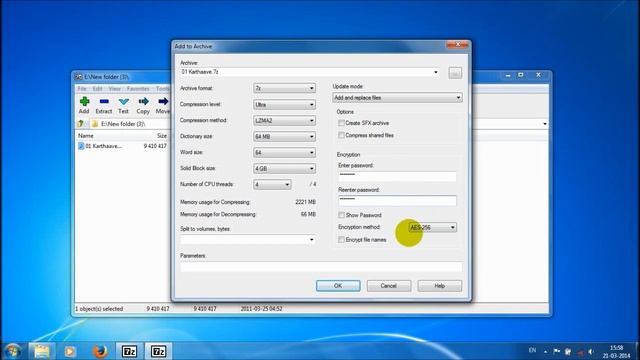
Task: Click the Add toolbar icon in 7-Zip
Action: coord(84,105)
